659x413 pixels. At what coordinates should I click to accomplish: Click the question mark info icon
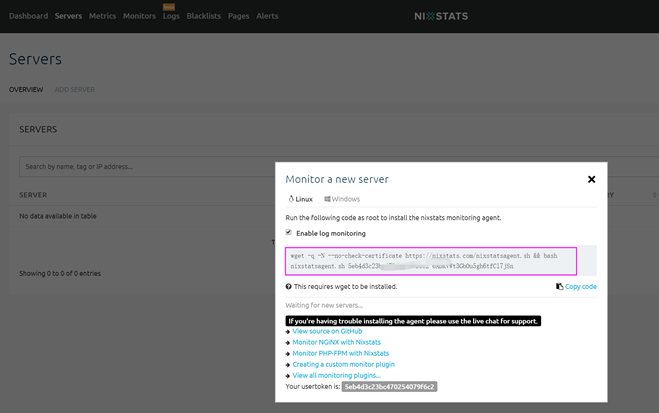(288, 287)
